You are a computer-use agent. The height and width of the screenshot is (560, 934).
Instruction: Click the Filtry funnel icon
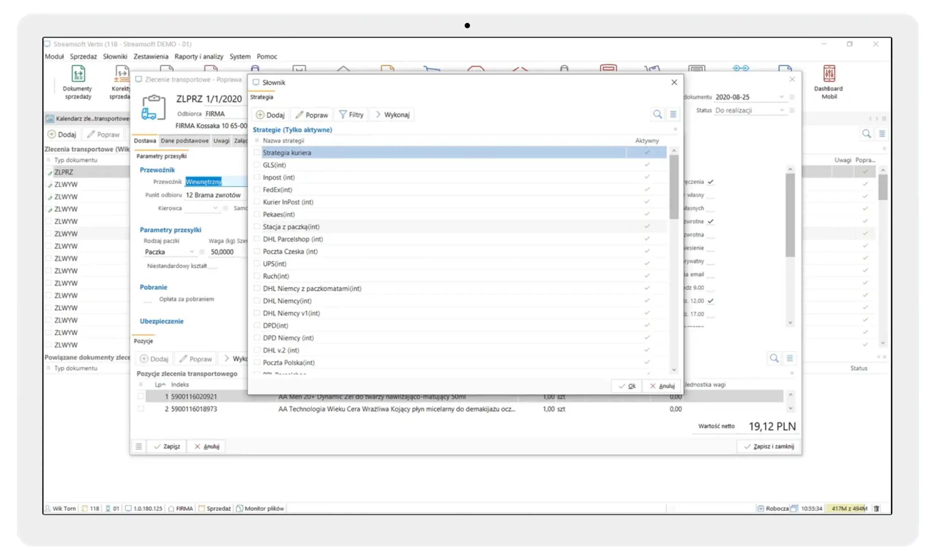[x=343, y=115]
